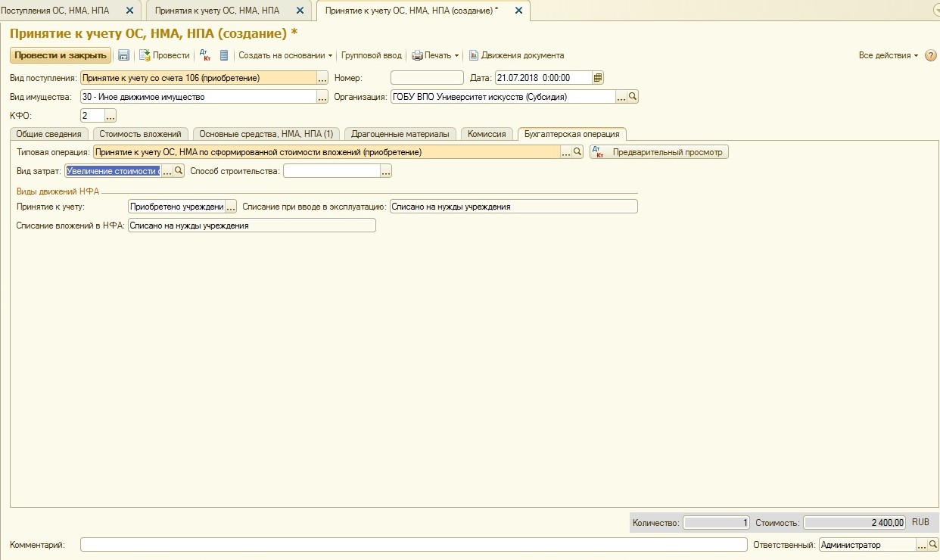
Task: Click into the Комментарий input field
Action: pos(413,545)
